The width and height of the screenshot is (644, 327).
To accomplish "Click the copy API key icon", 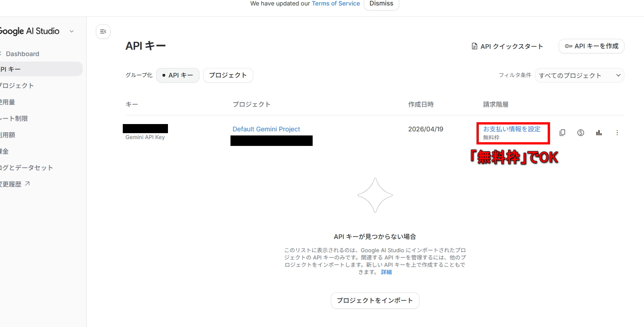I will click(562, 133).
